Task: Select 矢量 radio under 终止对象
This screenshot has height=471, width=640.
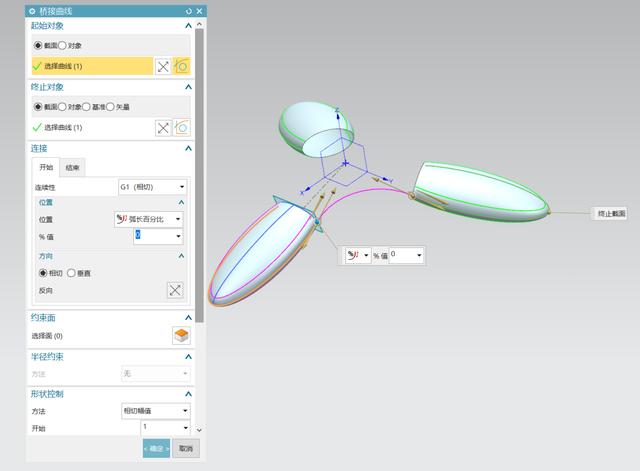Action: [110, 107]
